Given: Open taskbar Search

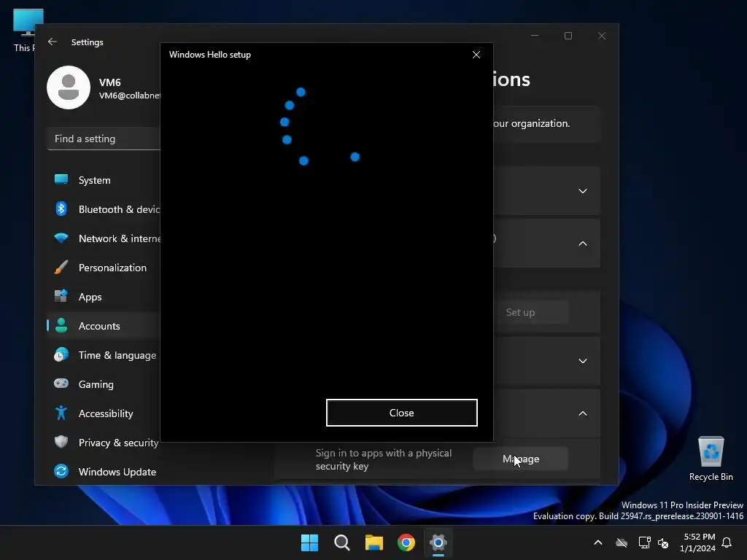Looking at the screenshot, I should click(x=342, y=542).
